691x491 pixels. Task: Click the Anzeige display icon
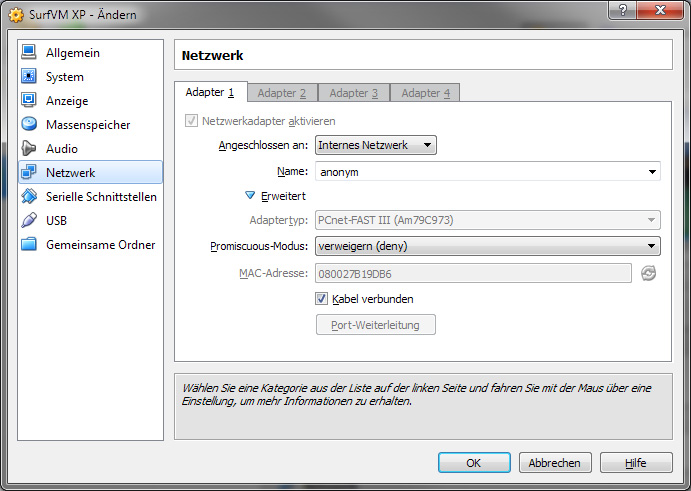(29, 100)
